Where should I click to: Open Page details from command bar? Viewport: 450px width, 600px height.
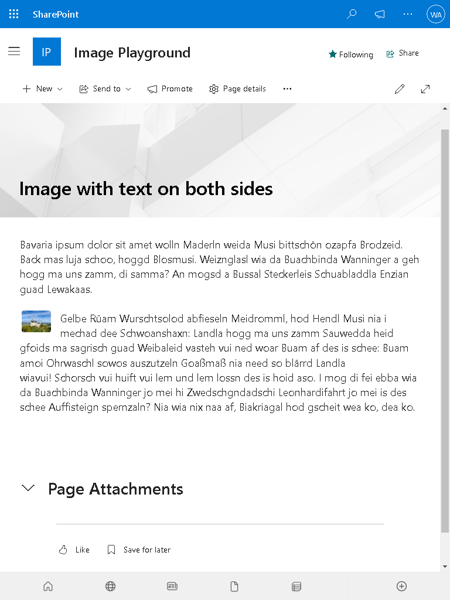237,89
